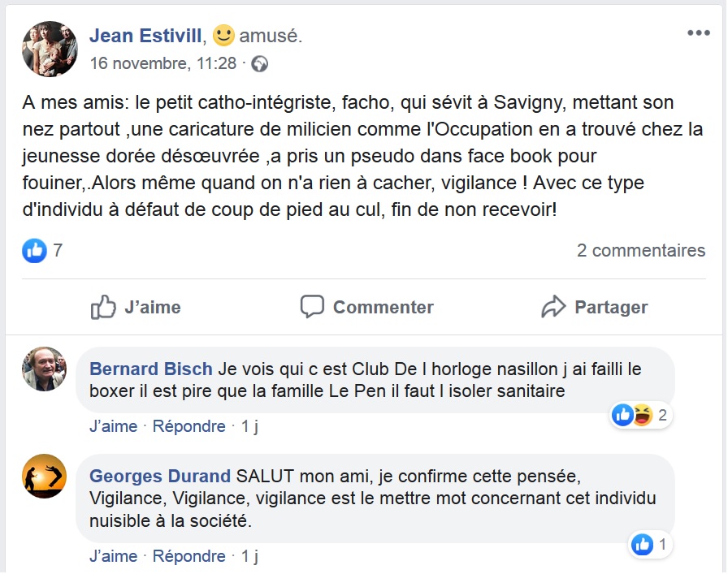This screenshot has width=728, height=574.
Task: Open Bernard Bisch's profile avatar
Action: coord(44,369)
